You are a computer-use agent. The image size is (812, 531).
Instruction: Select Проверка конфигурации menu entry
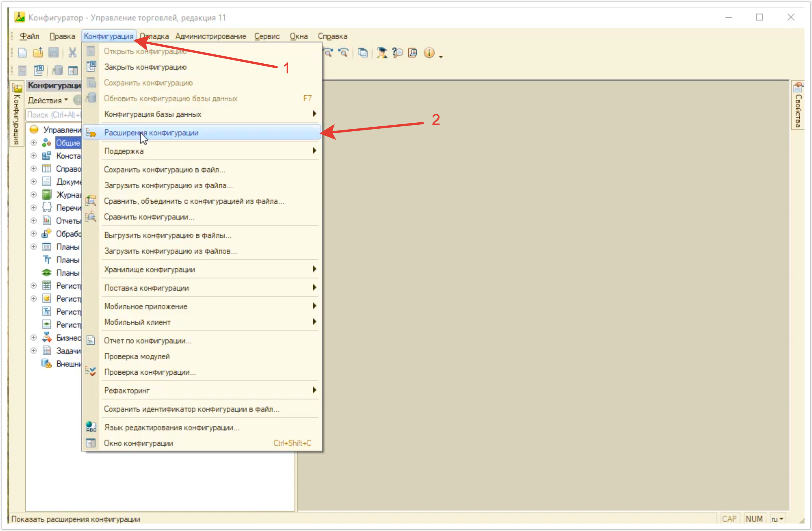click(x=150, y=372)
